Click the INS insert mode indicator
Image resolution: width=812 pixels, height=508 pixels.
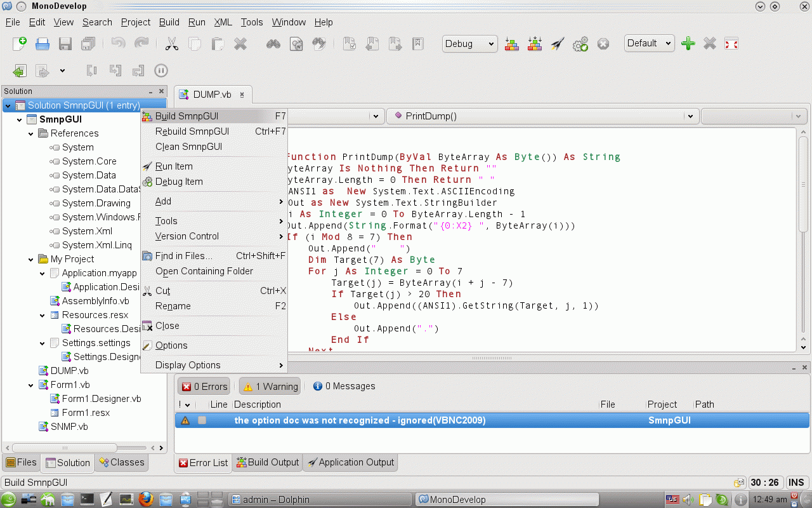pyautogui.click(x=797, y=483)
